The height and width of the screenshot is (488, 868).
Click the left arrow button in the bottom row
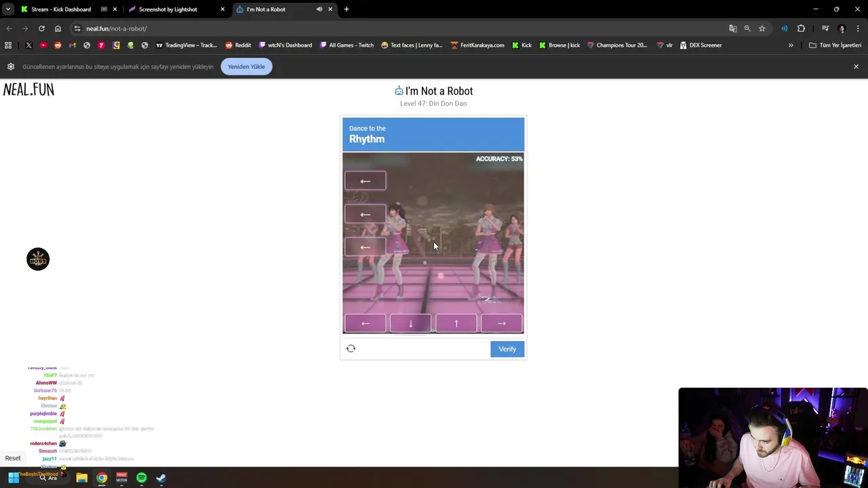tap(365, 323)
